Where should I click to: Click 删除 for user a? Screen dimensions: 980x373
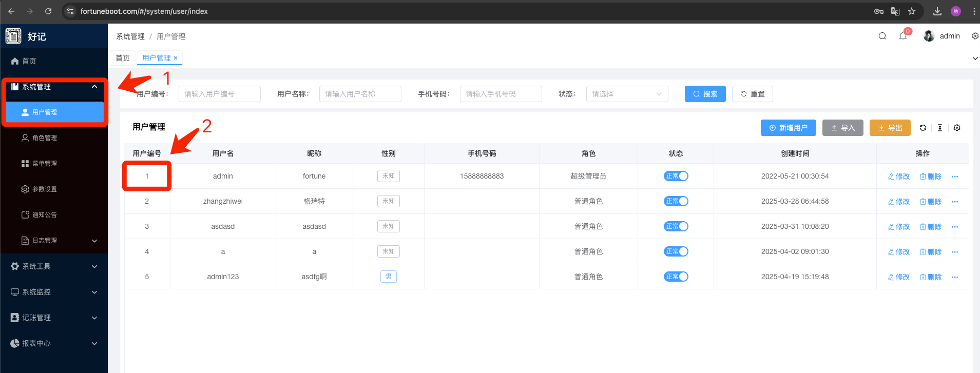pos(930,252)
